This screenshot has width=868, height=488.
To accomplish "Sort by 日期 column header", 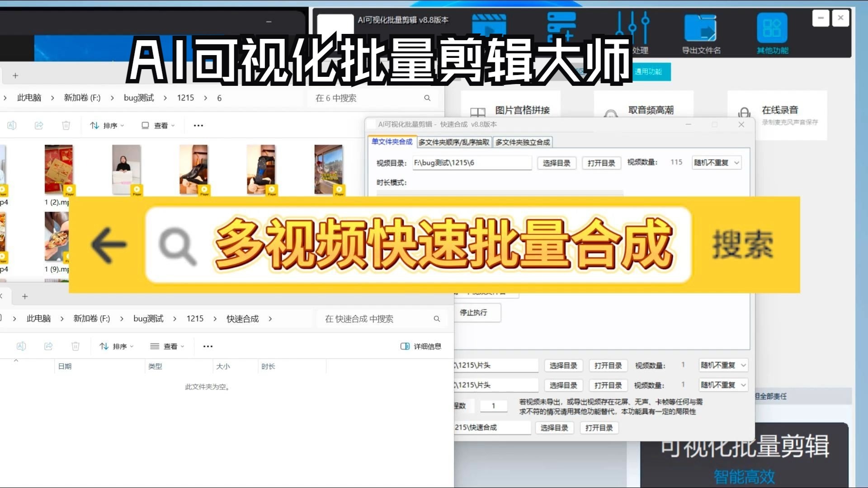I will pyautogui.click(x=99, y=366).
